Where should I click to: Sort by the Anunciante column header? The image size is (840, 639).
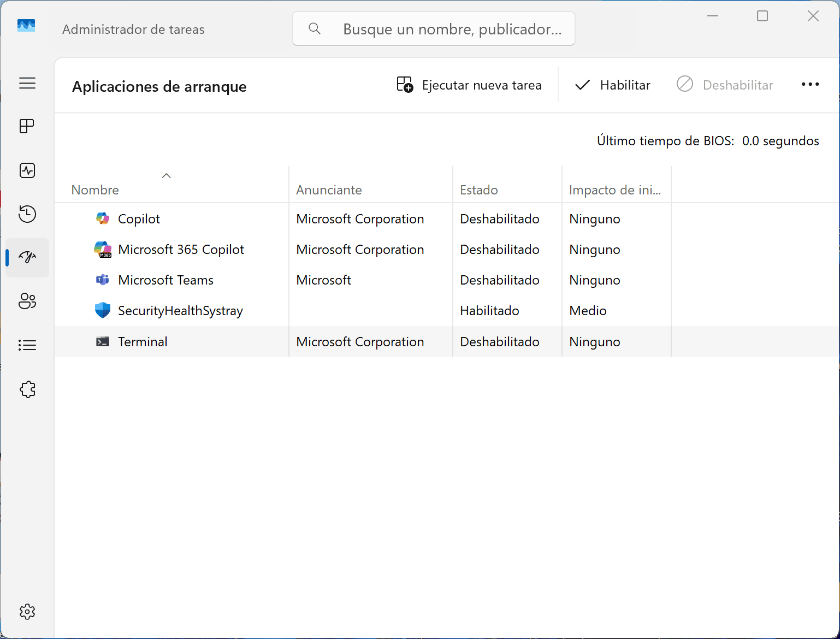(329, 190)
